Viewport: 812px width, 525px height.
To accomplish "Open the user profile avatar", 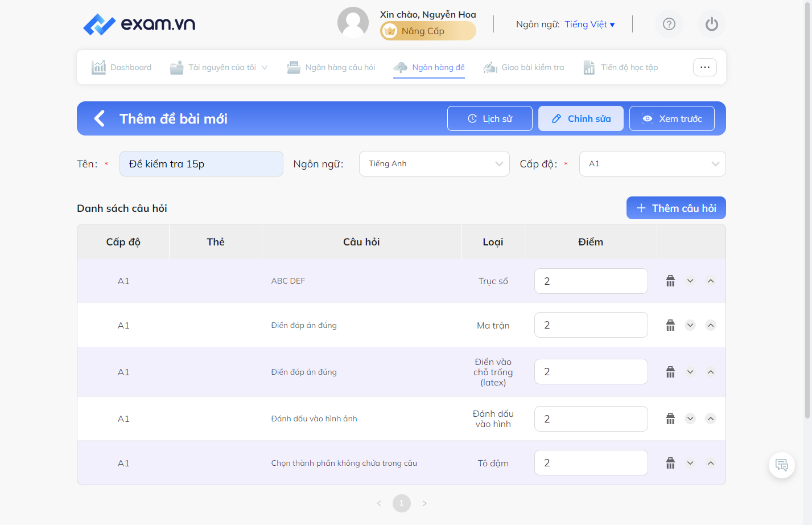I will pyautogui.click(x=353, y=23).
